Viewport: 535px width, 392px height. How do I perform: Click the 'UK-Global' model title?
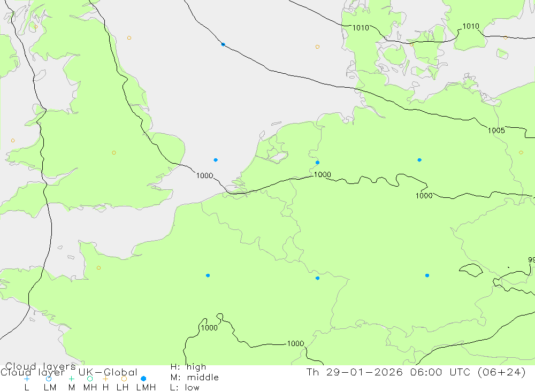pos(108,372)
